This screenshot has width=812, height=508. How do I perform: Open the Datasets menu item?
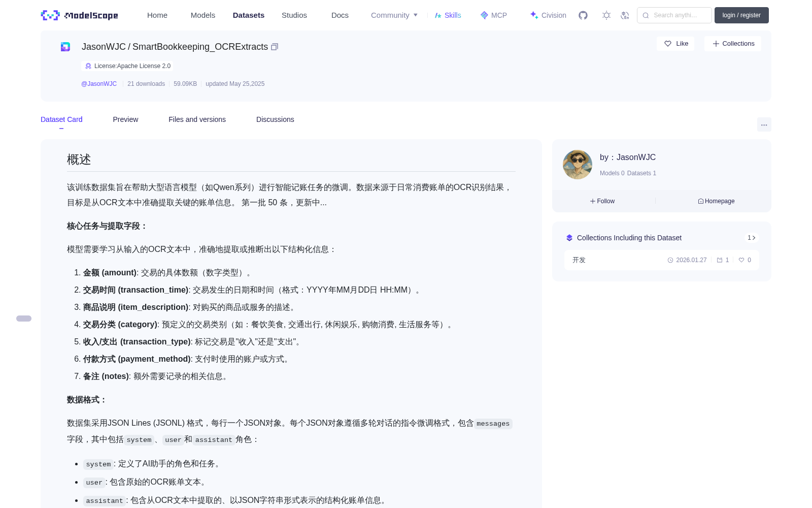(x=249, y=15)
